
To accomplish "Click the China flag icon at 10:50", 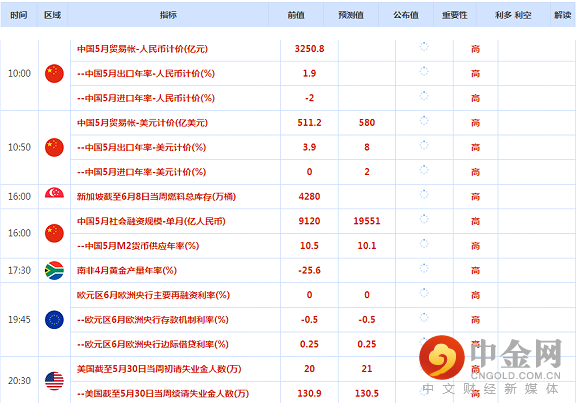I will 54,147.
